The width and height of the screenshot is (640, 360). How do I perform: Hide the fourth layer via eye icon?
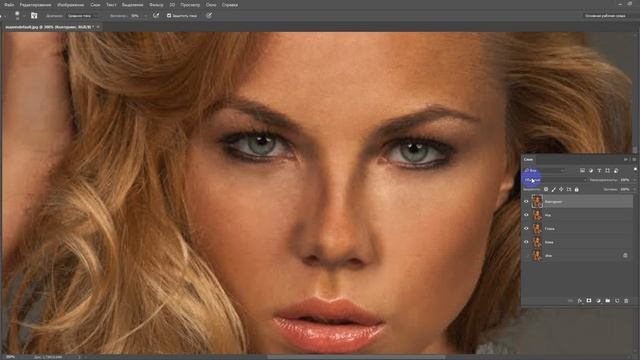click(x=526, y=242)
